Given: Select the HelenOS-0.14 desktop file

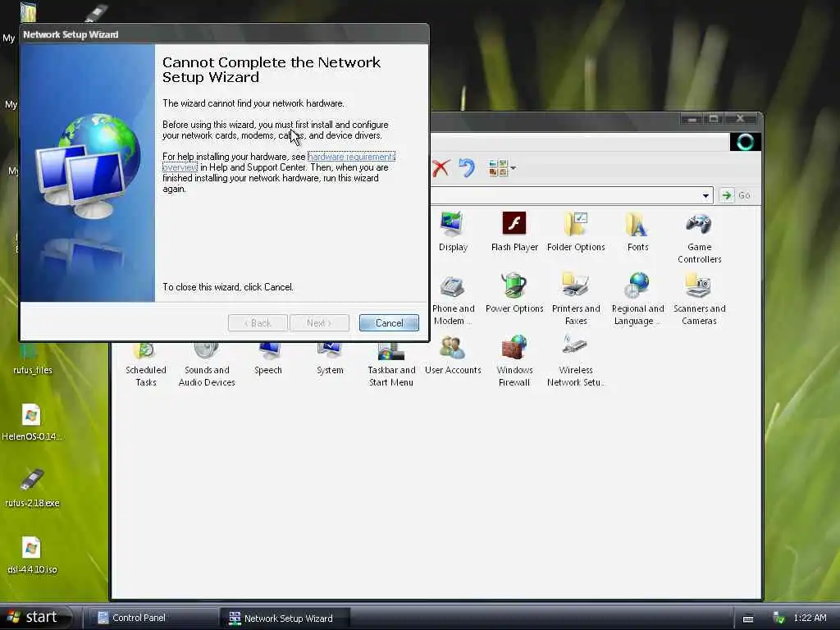Looking at the screenshot, I should (x=32, y=422).
